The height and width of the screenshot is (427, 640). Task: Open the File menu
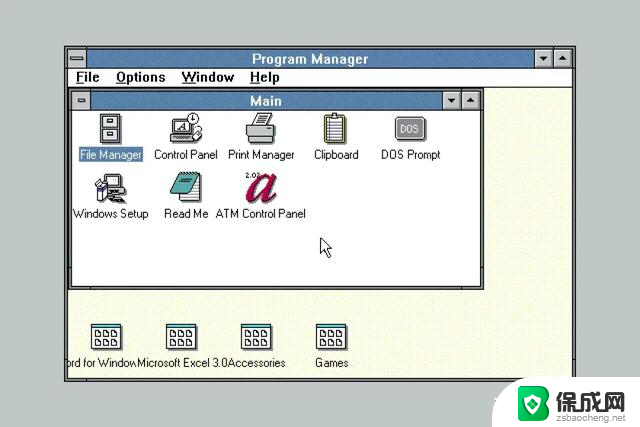tap(88, 77)
